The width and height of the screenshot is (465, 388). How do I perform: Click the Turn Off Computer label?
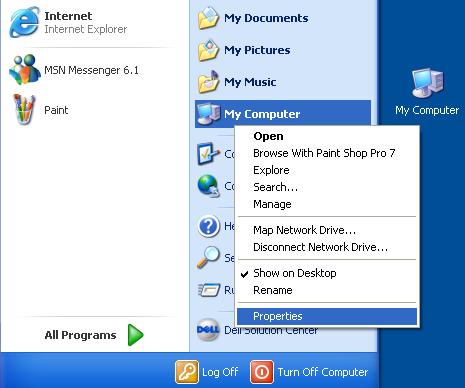click(x=323, y=372)
